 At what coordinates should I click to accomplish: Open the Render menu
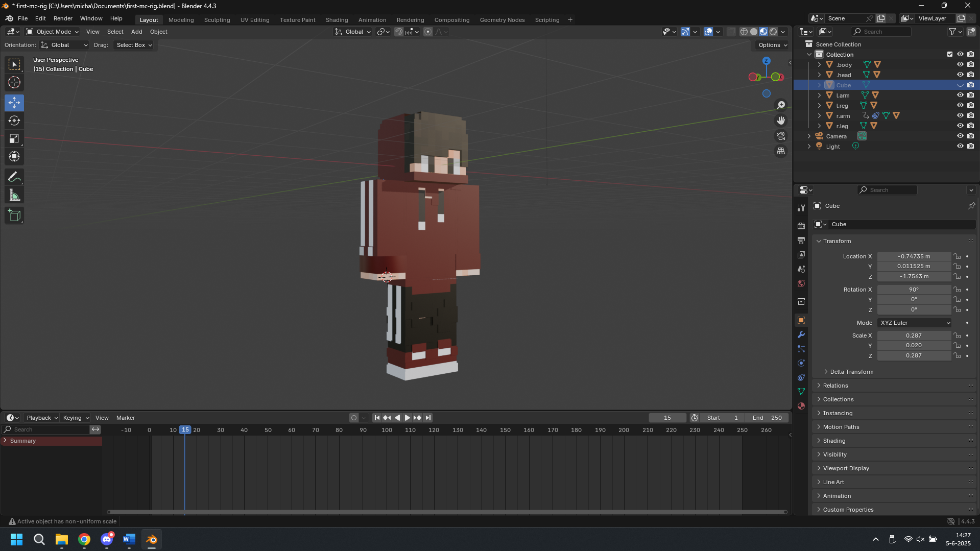coord(63,18)
